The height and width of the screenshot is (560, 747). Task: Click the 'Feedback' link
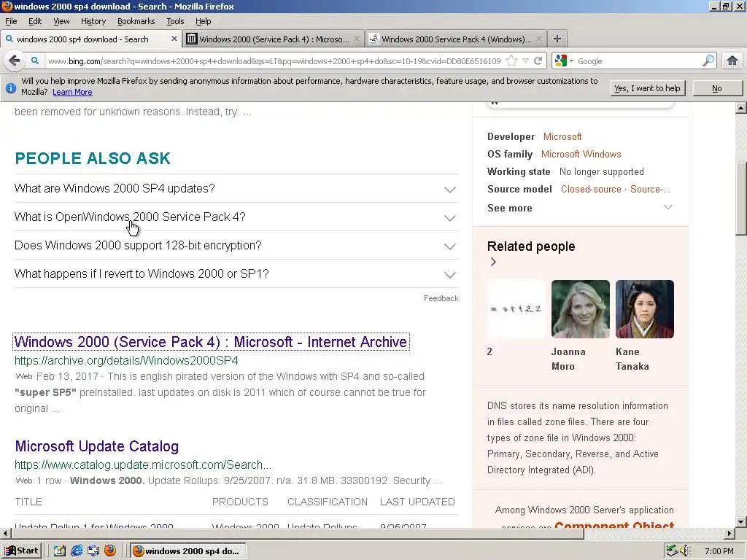(441, 298)
